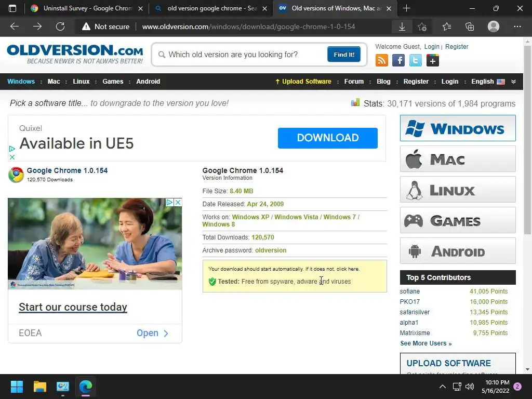Show hidden system tray icons
This screenshot has width=532, height=399.
click(443, 387)
